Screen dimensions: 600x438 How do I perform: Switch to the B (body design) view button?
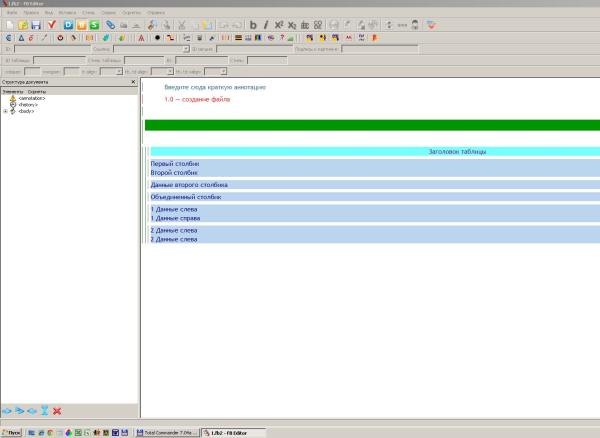80,24
